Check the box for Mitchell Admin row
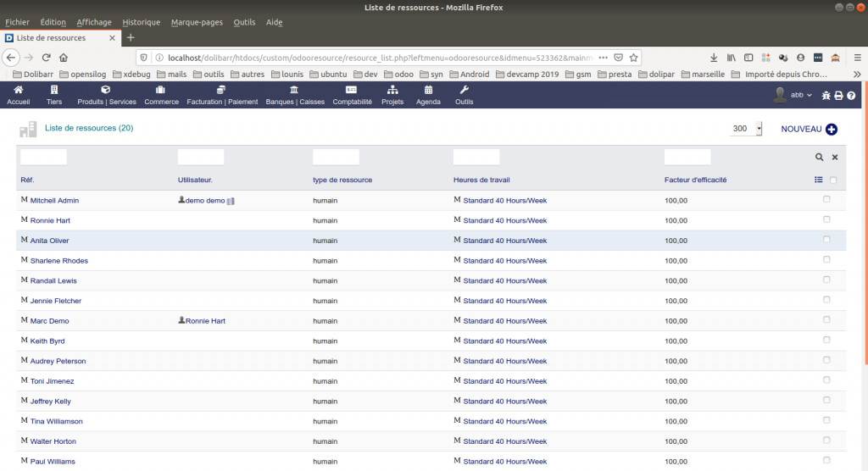The height and width of the screenshot is (471, 868). (826, 200)
